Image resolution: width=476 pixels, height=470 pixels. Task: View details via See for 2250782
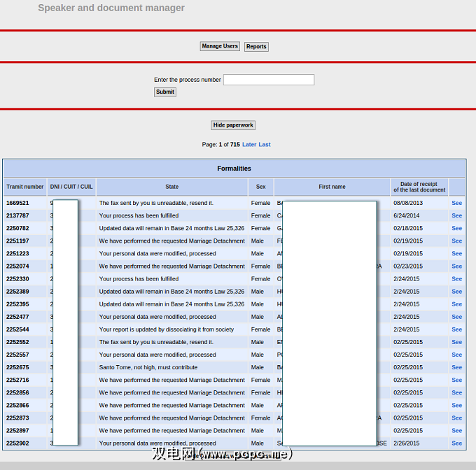(456, 228)
